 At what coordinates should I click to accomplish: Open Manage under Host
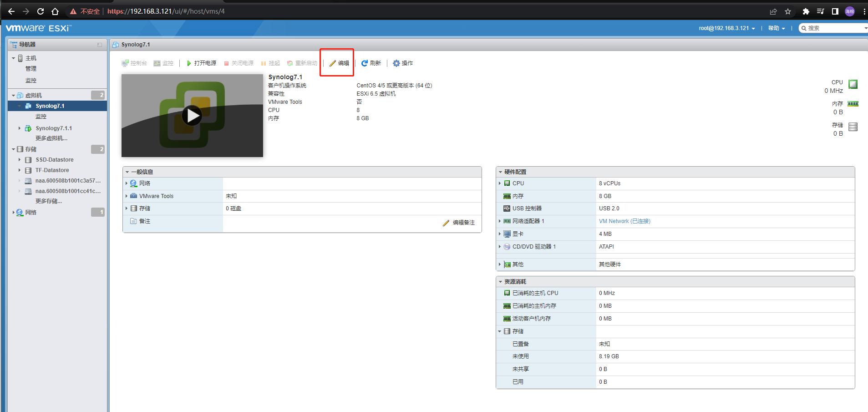coord(31,69)
